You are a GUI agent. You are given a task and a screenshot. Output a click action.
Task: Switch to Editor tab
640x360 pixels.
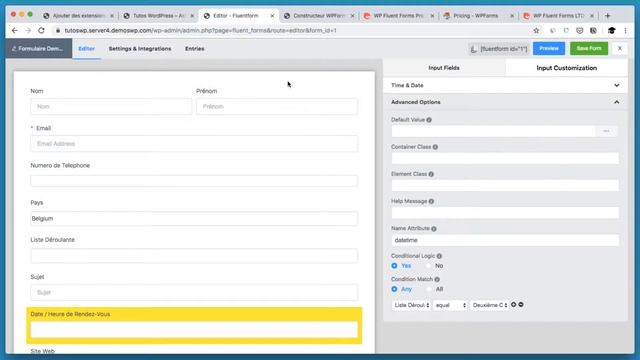pyautogui.click(x=87, y=49)
